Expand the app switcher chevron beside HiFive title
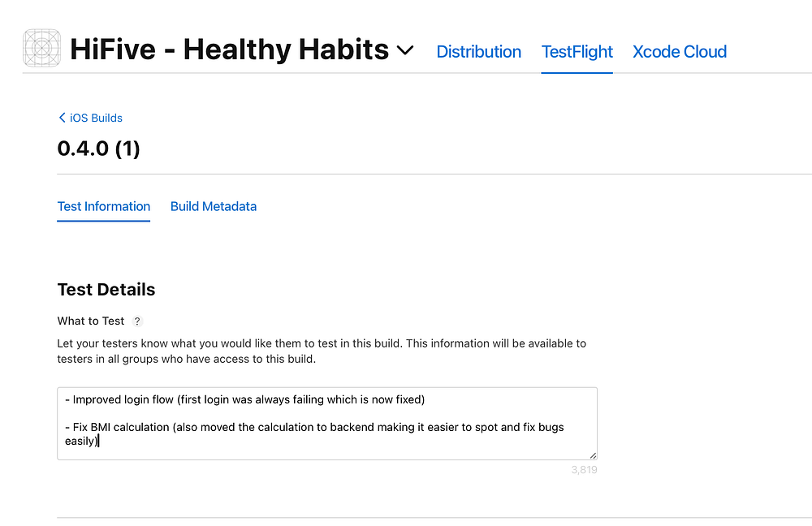The image size is (812, 526). [405, 50]
